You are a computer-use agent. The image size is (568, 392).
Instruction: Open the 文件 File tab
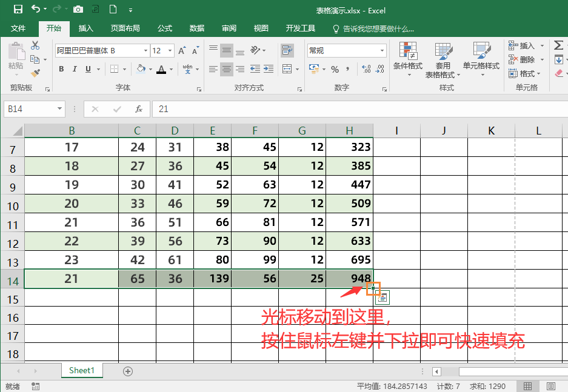(18, 28)
